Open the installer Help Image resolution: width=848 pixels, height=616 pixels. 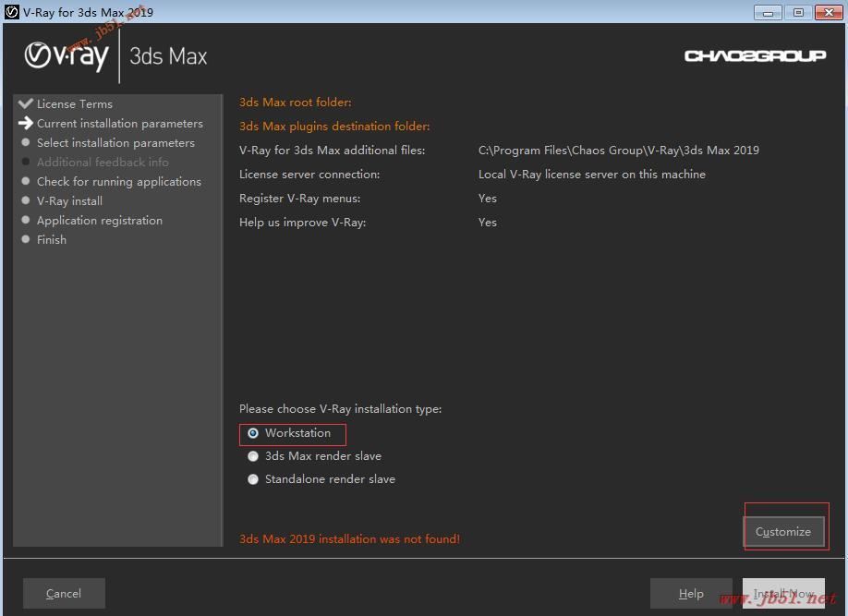pos(691,593)
